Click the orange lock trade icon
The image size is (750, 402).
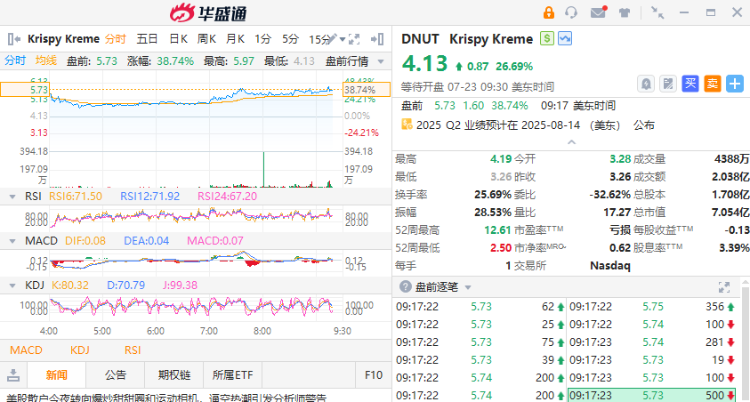[549, 12]
